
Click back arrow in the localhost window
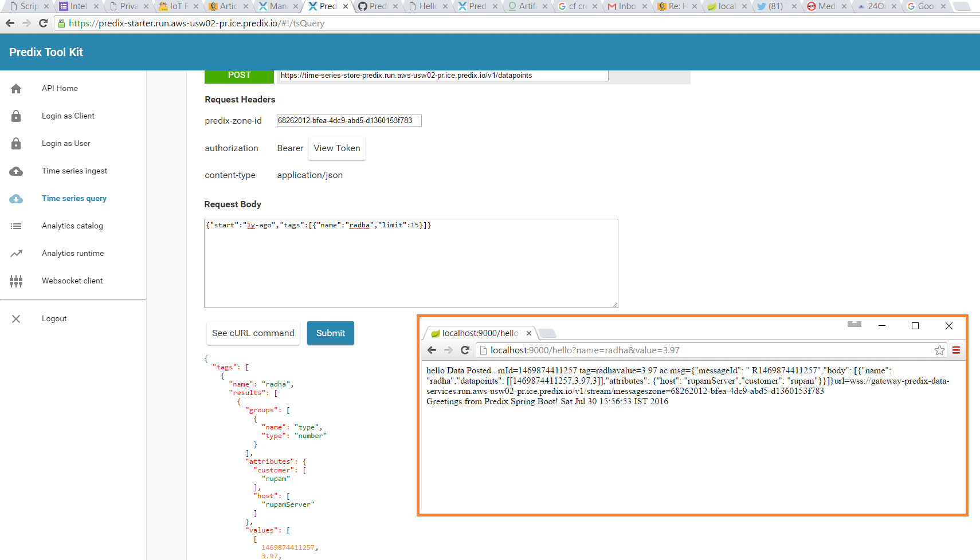(432, 350)
